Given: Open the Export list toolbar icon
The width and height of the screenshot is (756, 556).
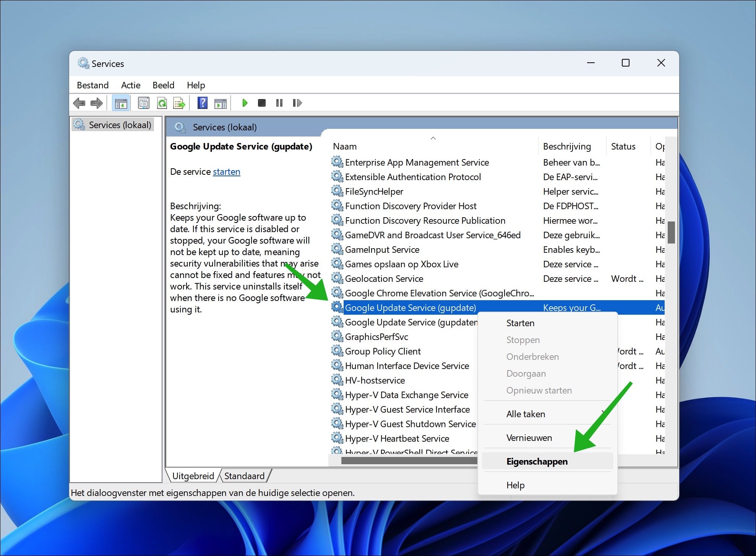Looking at the screenshot, I should [178, 102].
